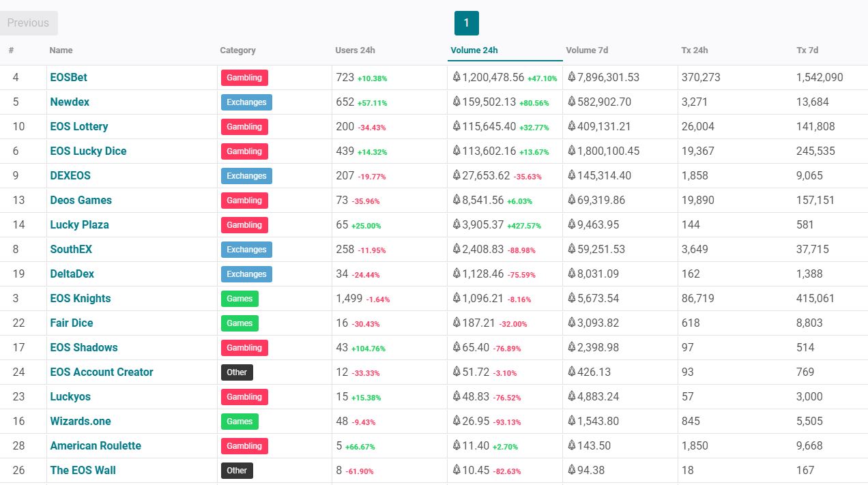This screenshot has width=868, height=485.
Task: Open The EOS Wall link
Action: click(83, 471)
